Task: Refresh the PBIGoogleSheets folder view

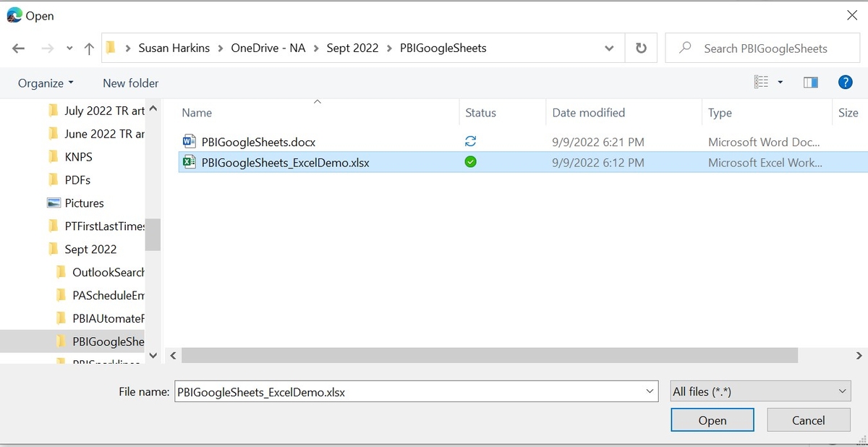Action: (641, 48)
